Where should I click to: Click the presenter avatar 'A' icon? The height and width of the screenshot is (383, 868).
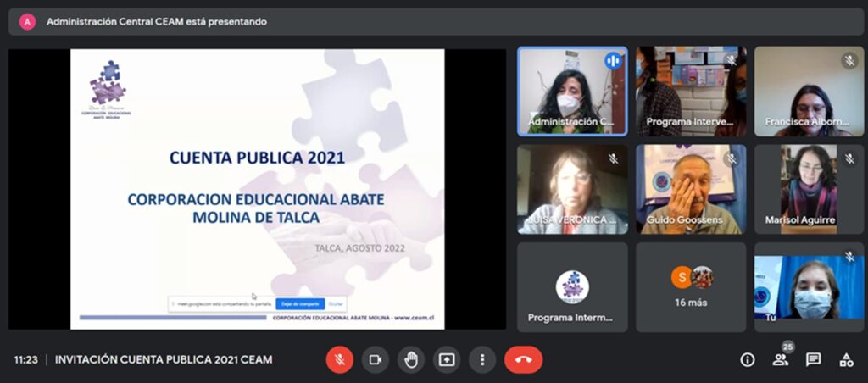(x=27, y=22)
